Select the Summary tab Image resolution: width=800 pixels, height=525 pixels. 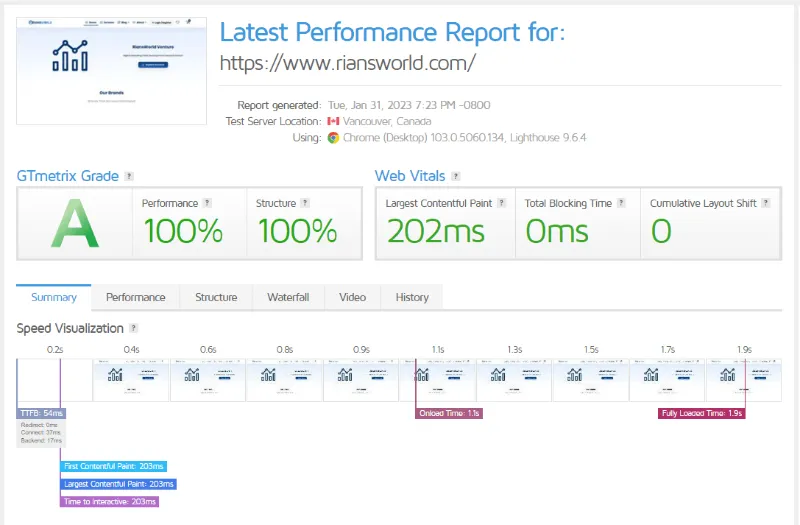(54, 297)
